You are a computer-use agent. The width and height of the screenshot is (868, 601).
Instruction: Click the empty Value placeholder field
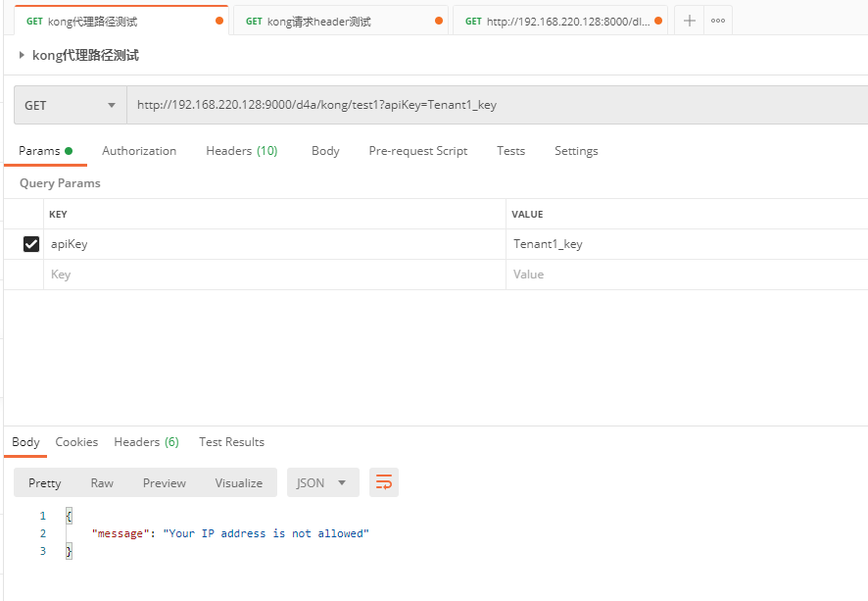[x=687, y=275]
